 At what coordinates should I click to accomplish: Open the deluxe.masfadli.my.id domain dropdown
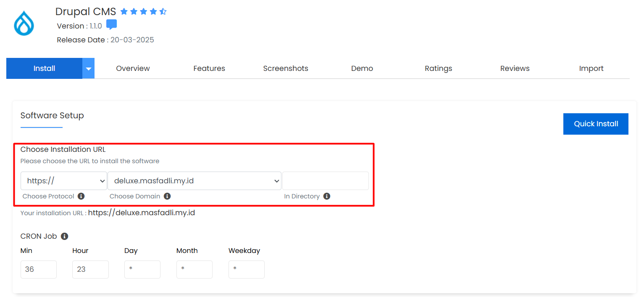[x=195, y=181]
